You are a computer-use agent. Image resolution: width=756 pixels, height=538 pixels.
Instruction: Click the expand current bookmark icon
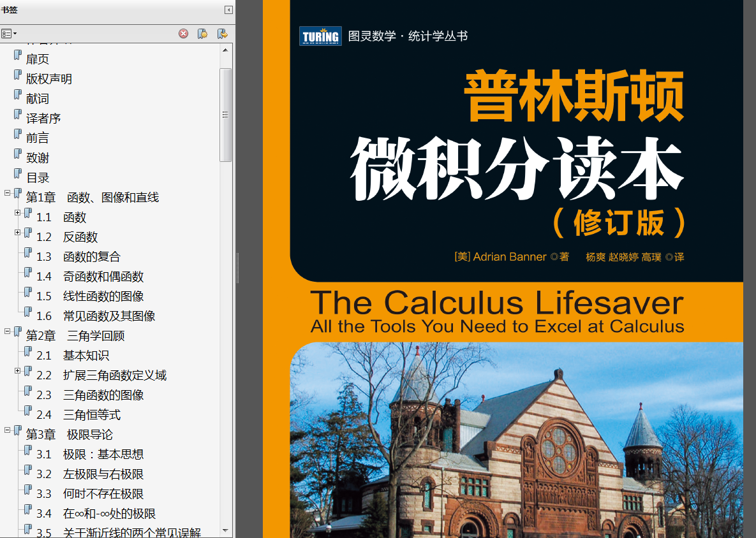(222, 34)
